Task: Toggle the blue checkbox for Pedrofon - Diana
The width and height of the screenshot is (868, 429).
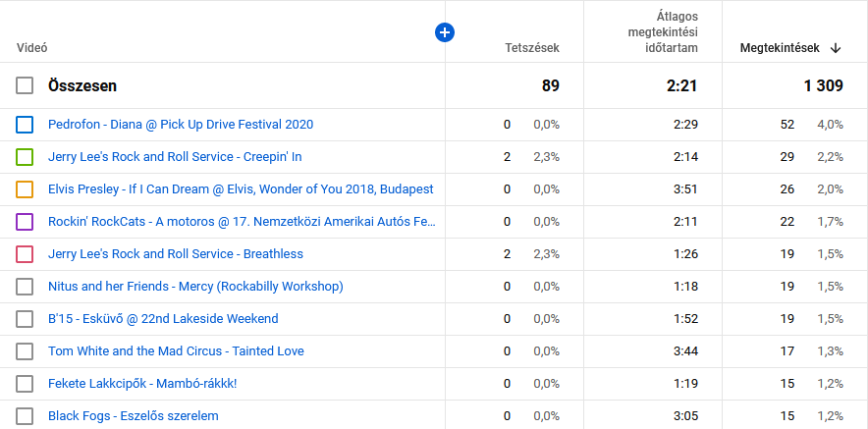Action: point(25,125)
